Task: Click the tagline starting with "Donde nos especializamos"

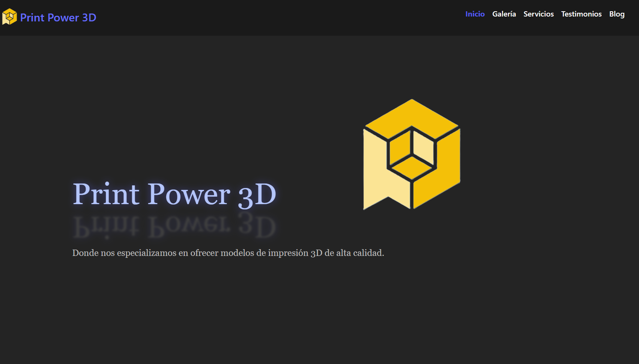Action: pos(228,253)
